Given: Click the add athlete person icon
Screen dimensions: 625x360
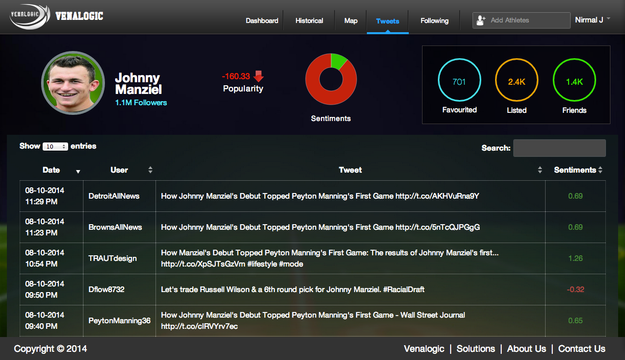Looking at the screenshot, I should (481, 20).
